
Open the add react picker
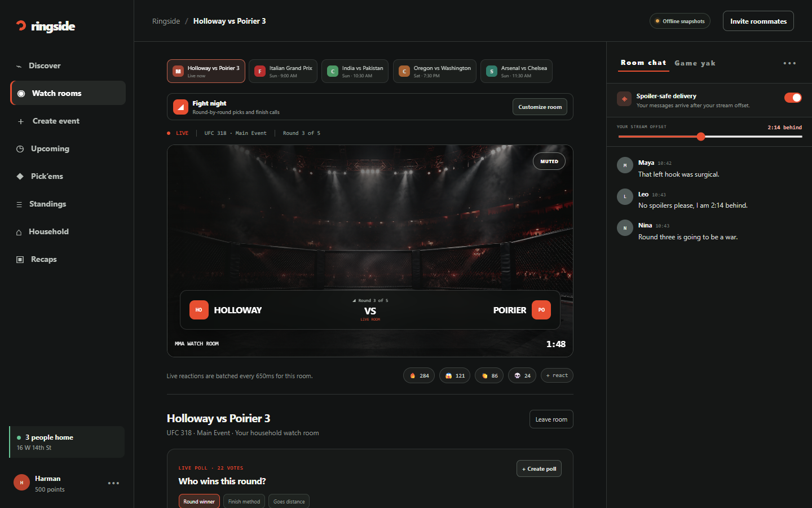[x=557, y=375]
